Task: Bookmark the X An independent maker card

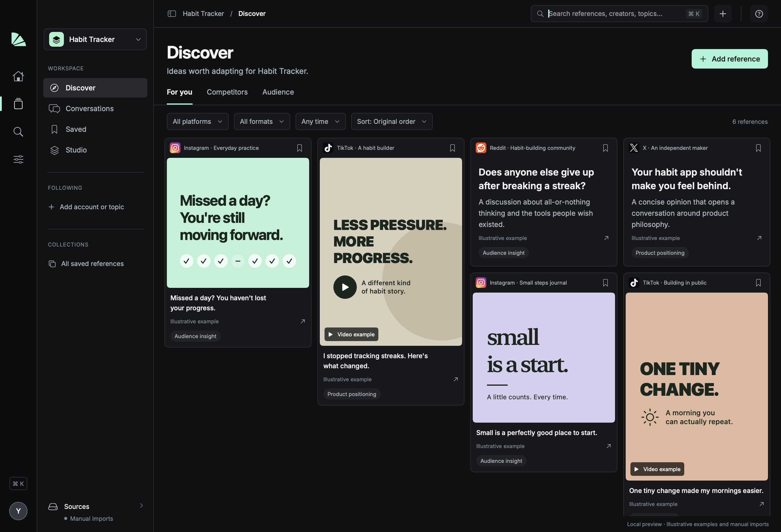Action: pos(758,148)
